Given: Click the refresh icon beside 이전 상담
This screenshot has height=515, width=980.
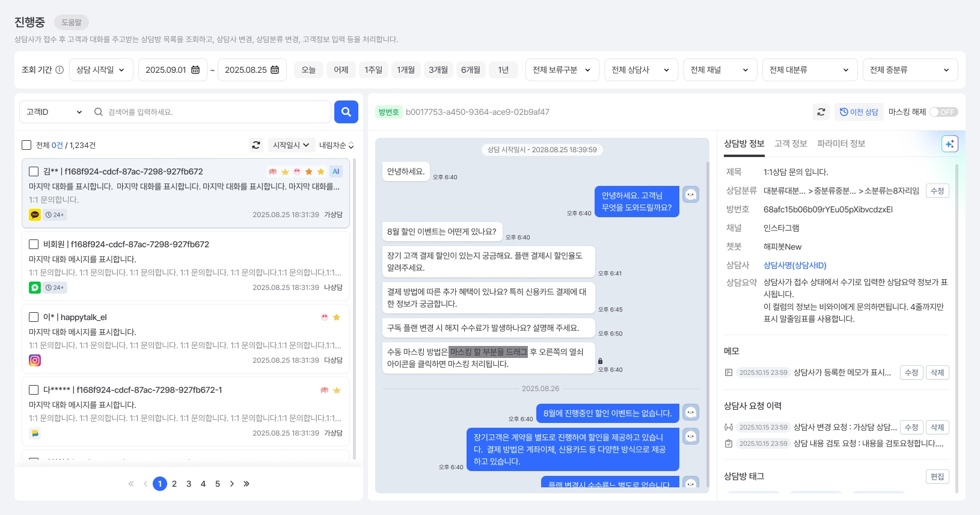Looking at the screenshot, I should click(x=821, y=112).
